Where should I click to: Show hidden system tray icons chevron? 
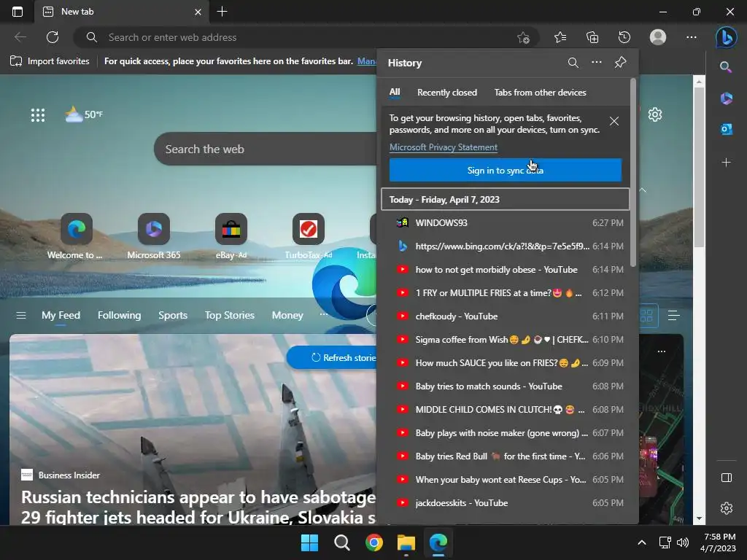click(642, 542)
